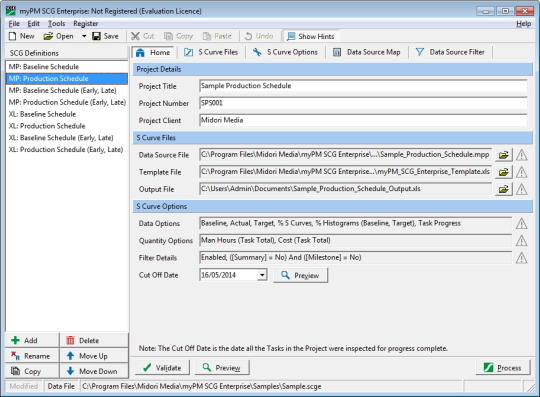Screen dimensions: 540x397
Task: Switch to the S Curve Options tab
Action: [285, 52]
